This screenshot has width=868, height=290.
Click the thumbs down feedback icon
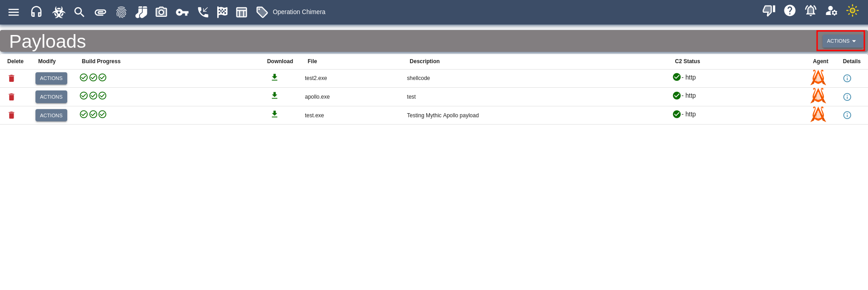(769, 10)
